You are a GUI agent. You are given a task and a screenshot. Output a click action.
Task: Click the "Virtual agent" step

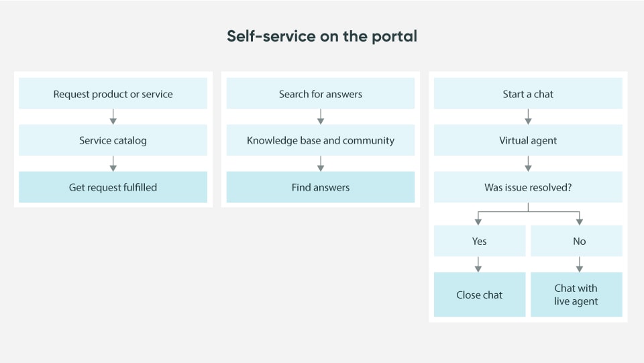528,140
